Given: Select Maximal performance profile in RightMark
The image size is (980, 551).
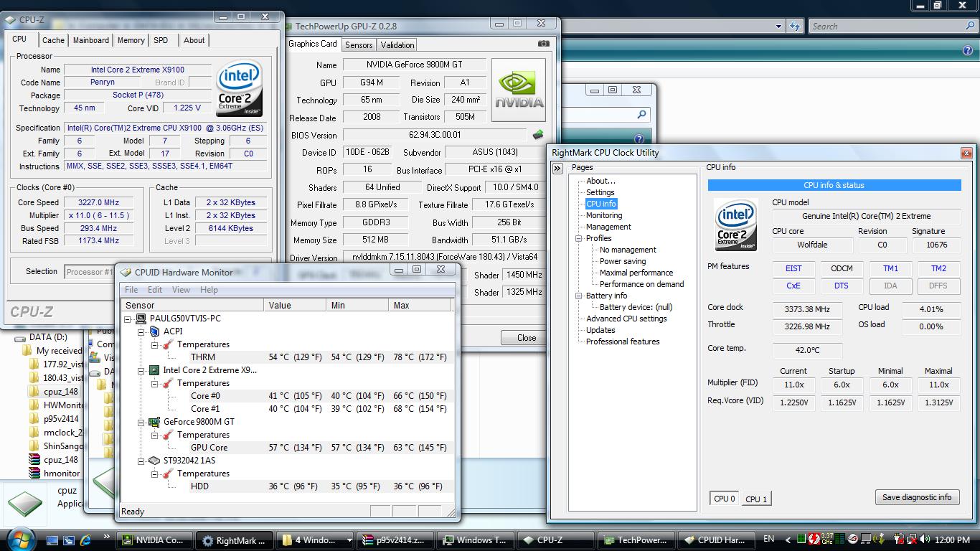Looking at the screenshot, I should [x=636, y=273].
